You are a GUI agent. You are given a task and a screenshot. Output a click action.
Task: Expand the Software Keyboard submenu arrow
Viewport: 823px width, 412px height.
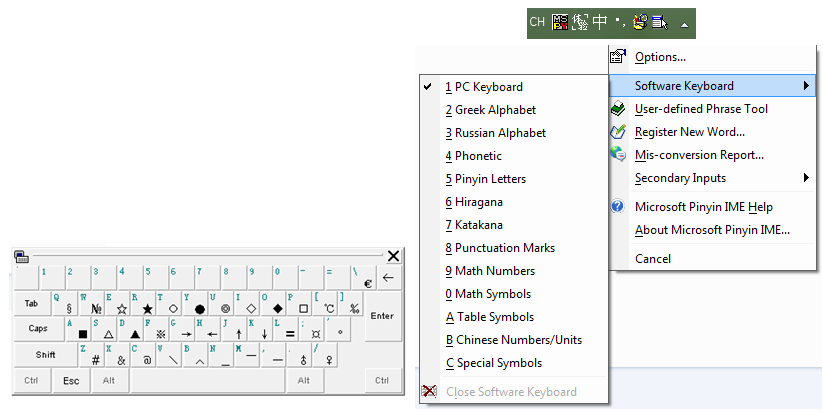tap(806, 86)
